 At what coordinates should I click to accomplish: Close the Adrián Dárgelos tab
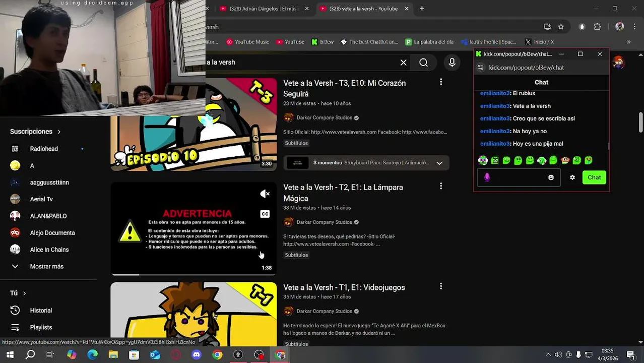[x=307, y=9]
